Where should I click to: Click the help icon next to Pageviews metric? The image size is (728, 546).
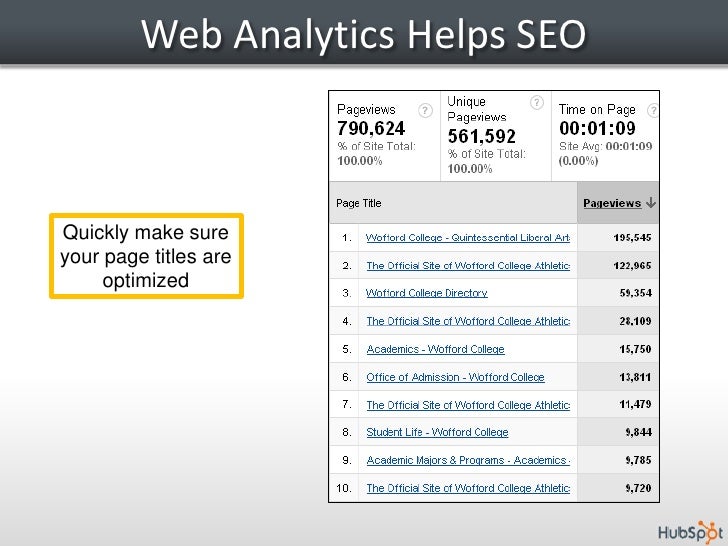click(x=425, y=110)
